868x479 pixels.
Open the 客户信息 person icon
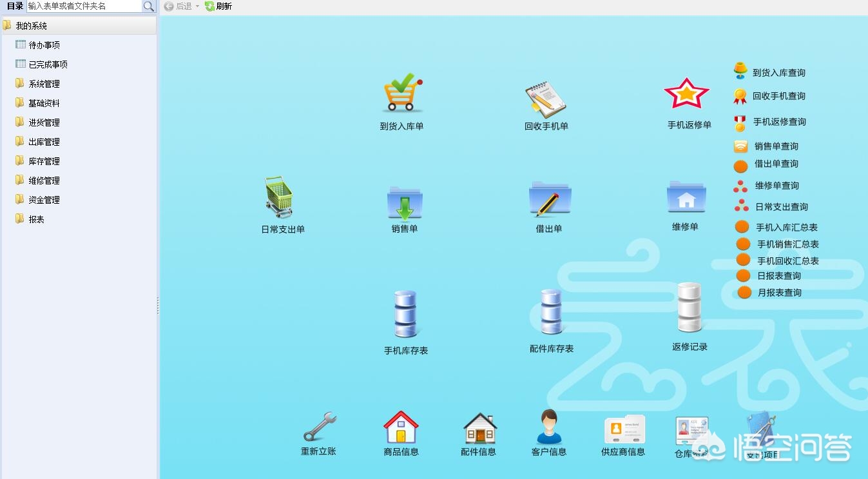(549, 427)
